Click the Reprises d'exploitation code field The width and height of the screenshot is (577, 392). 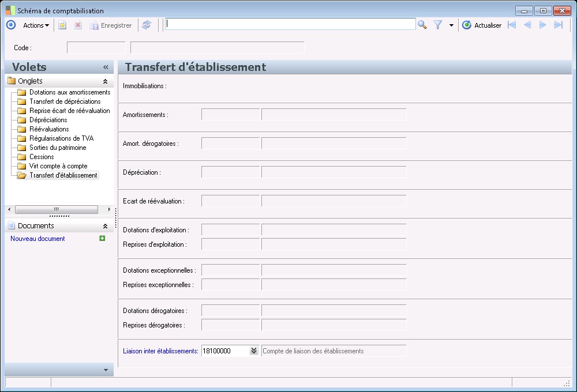(x=231, y=244)
